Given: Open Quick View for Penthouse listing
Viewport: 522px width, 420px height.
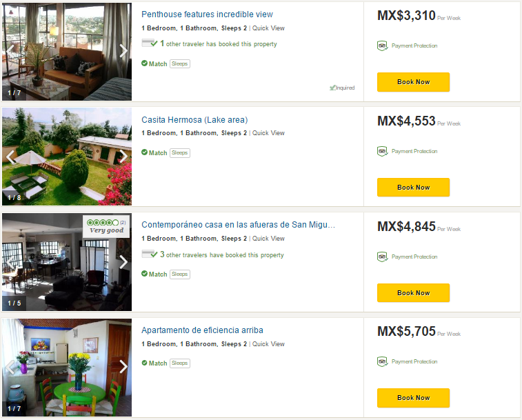Looking at the screenshot, I should [x=268, y=28].
